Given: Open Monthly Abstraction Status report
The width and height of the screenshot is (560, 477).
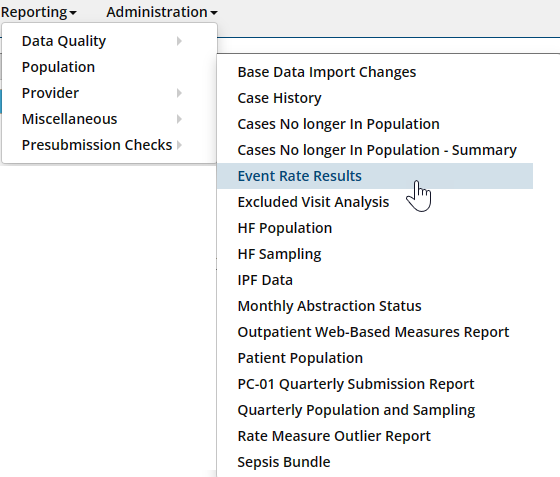Looking at the screenshot, I should (x=329, y=306).
